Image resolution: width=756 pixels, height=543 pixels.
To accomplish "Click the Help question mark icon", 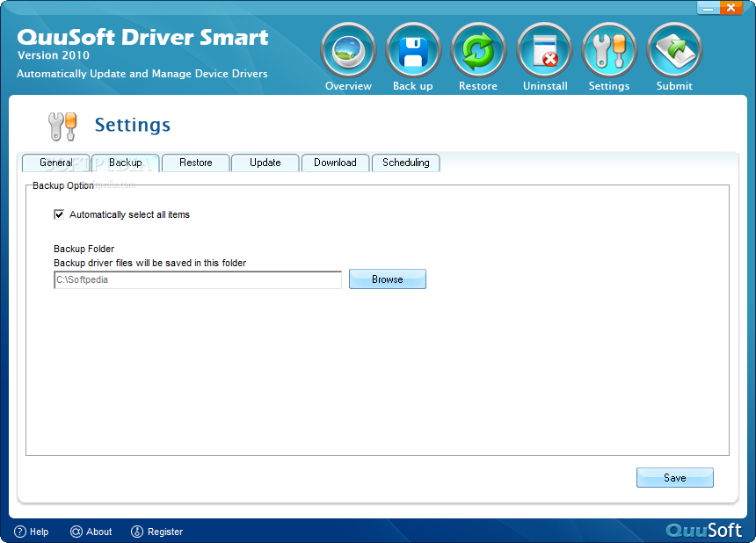I will [19, 532].
